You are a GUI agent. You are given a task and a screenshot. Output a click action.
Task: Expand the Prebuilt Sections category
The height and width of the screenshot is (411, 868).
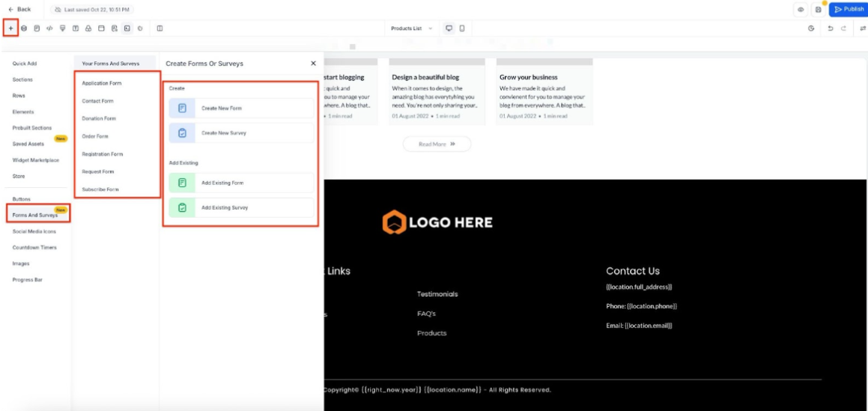click(32, 128)
